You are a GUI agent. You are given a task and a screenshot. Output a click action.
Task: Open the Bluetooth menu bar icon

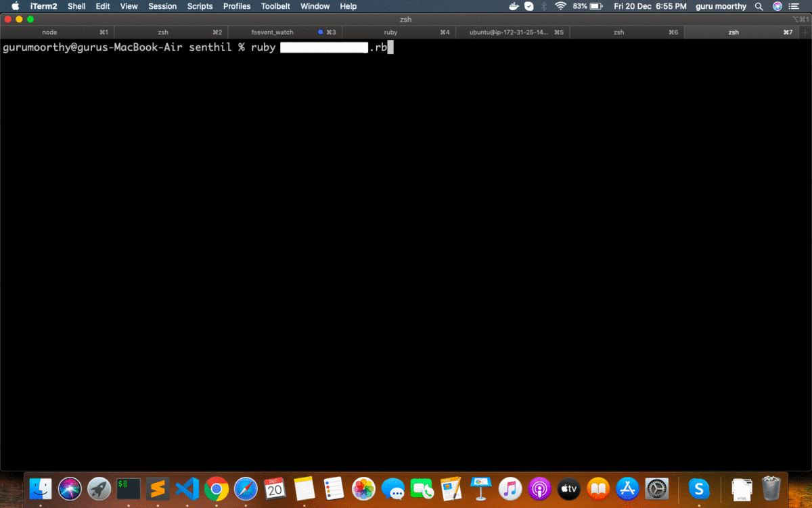544,6
